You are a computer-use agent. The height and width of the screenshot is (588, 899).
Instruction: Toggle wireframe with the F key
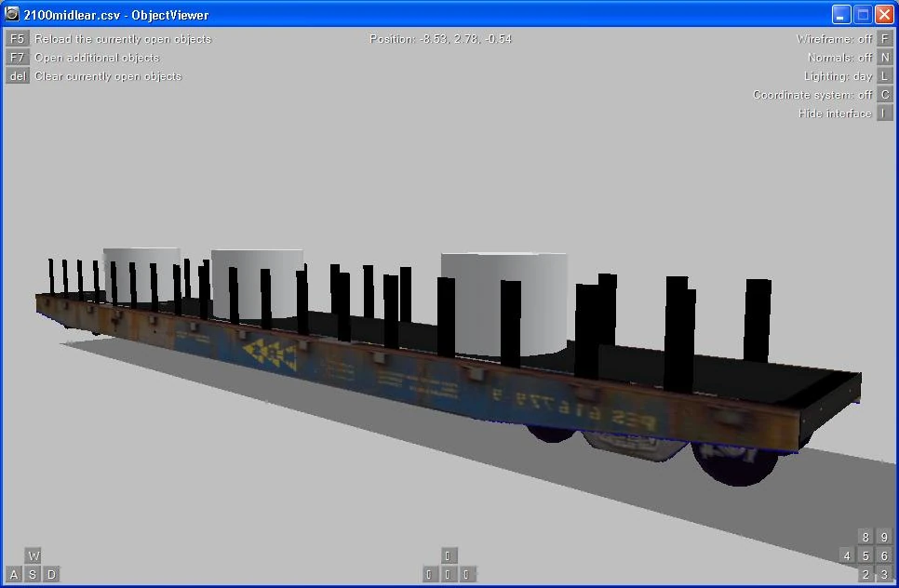[885, 38]
